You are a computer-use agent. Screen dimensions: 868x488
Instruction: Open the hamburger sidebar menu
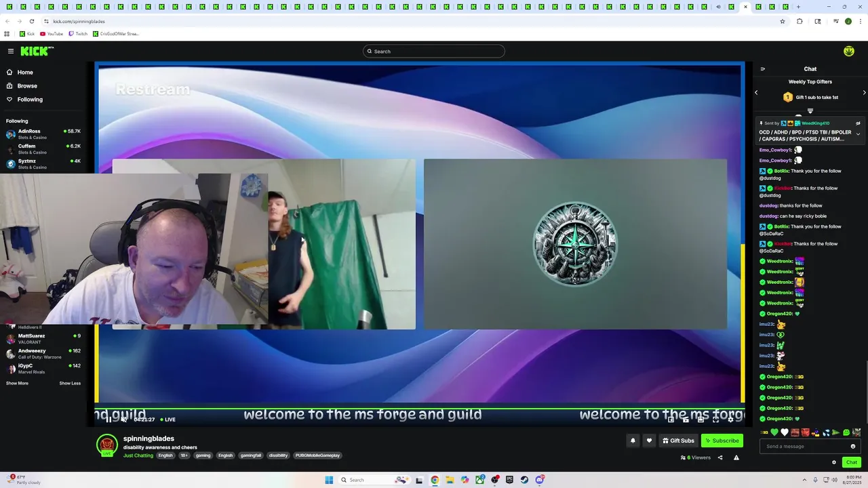pyautogui.click(x=10, y=51)
